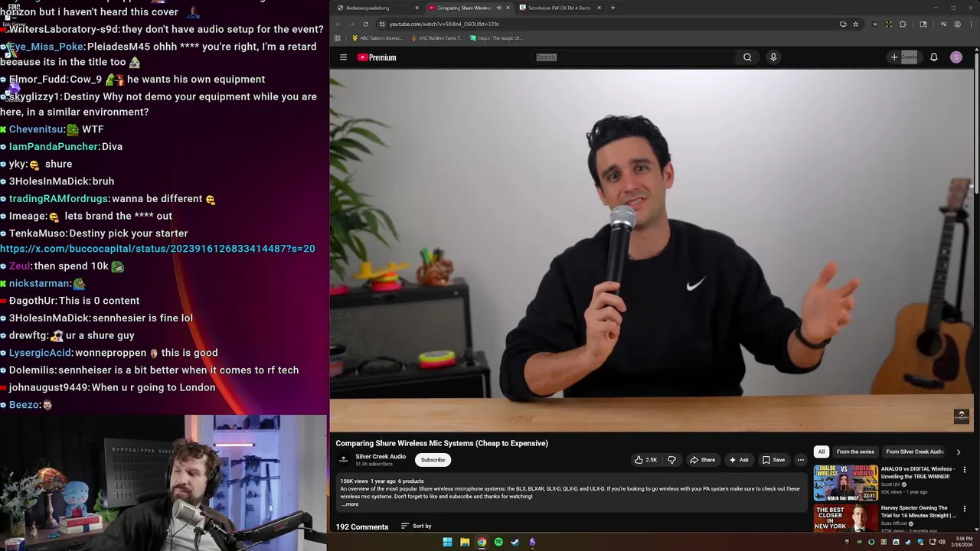Focus the YouTube search box

[632, 57]
